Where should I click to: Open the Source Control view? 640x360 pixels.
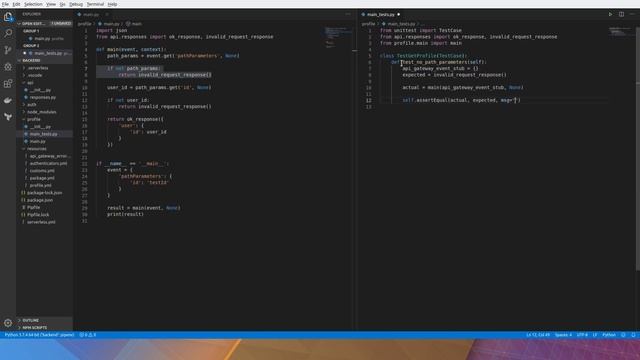pyautogui.click(x=8, y=50)
